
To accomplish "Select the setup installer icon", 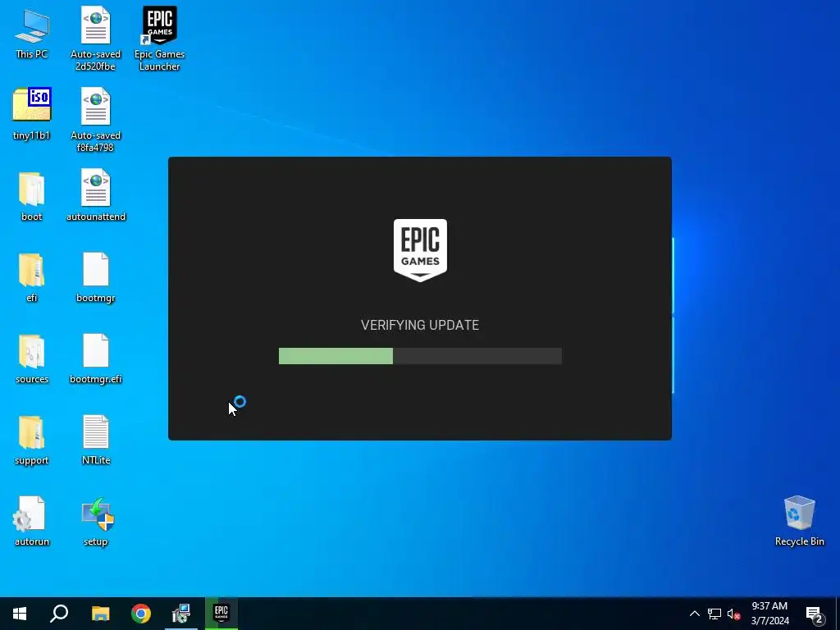I will point(96,522).
